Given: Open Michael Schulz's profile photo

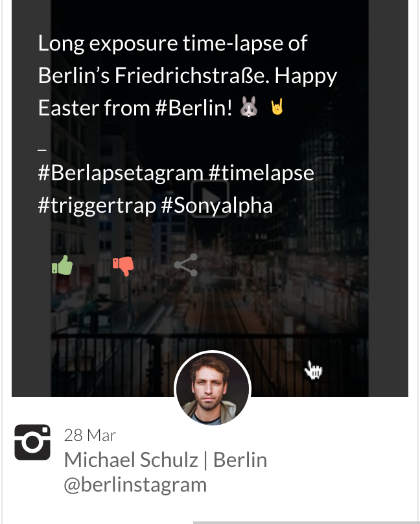Looking at the screenshot, I should pos(213,388).
